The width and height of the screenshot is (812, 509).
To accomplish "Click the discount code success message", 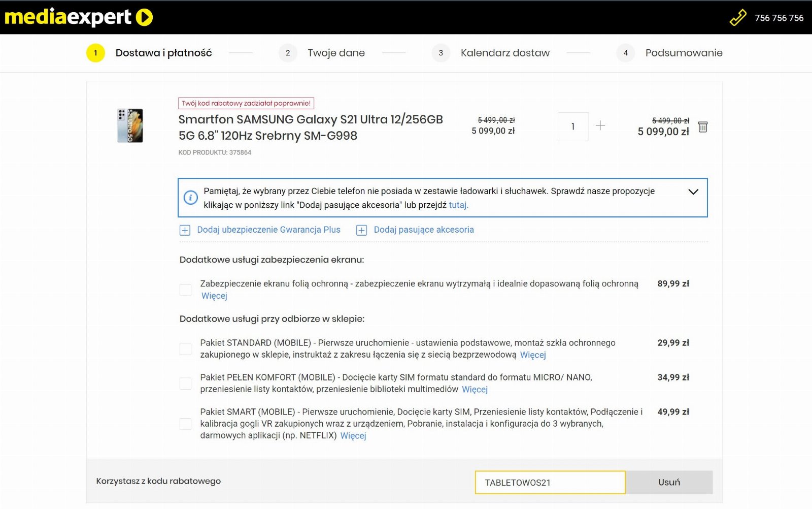I will coord(246,103).
